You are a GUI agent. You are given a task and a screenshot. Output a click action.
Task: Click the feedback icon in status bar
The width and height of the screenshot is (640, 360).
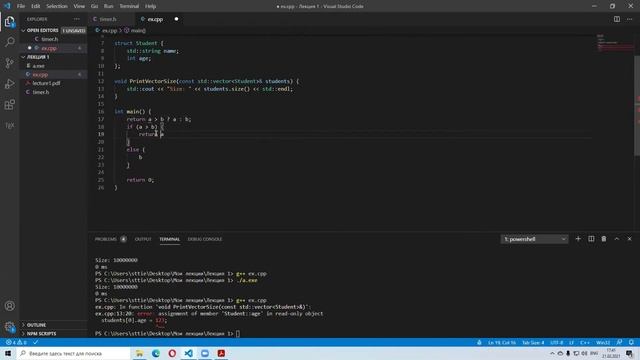(619, 342)
